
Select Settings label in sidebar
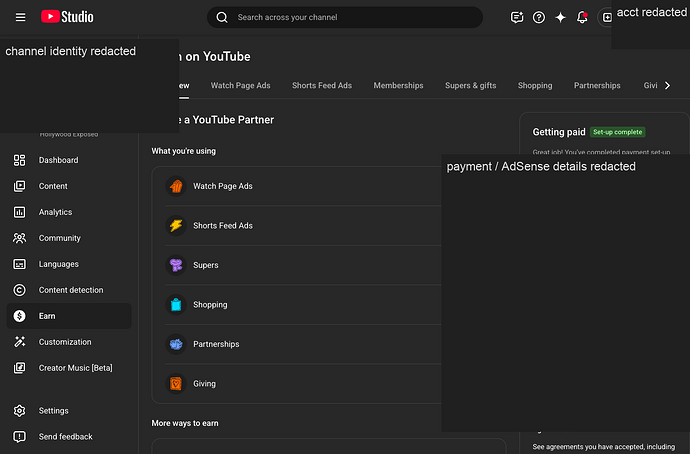tap(54, 411)
